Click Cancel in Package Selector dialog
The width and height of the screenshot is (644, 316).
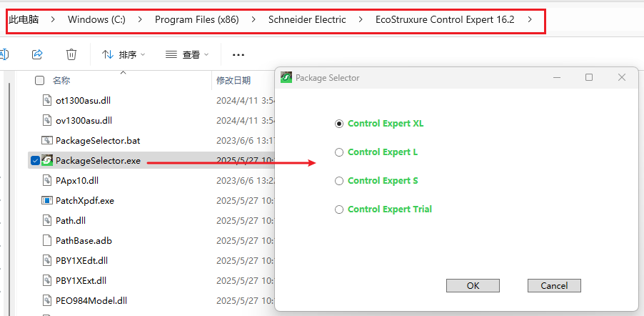click(x=554, y=285)
